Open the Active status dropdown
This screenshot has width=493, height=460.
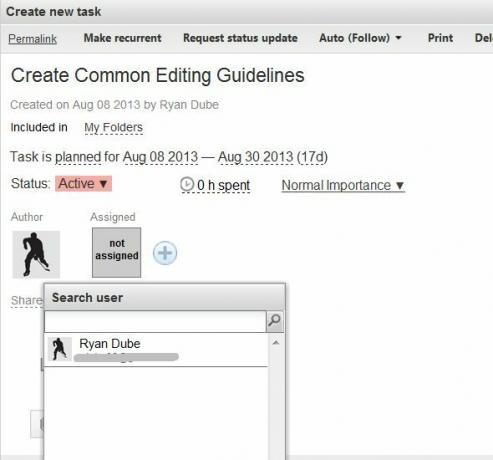pyautogui.click(x=83, y=184)
